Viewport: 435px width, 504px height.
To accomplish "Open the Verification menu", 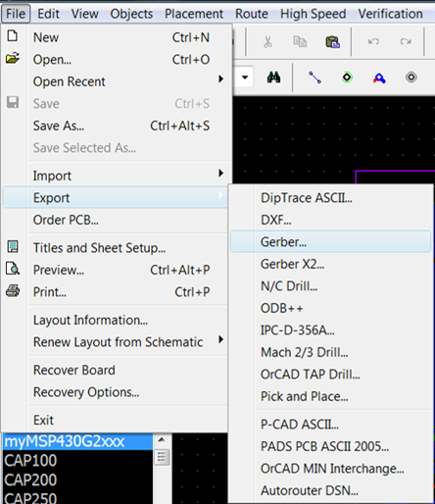I will click(390, 14).
